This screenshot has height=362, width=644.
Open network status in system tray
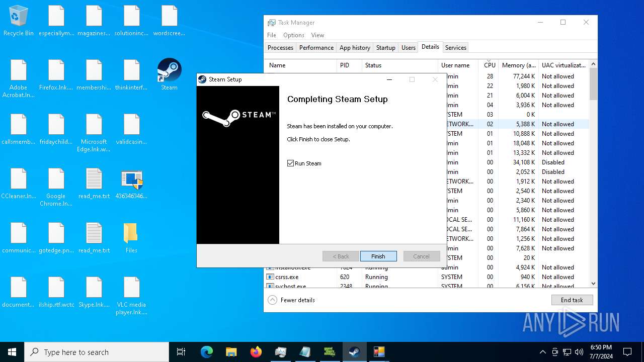point(567,352)
